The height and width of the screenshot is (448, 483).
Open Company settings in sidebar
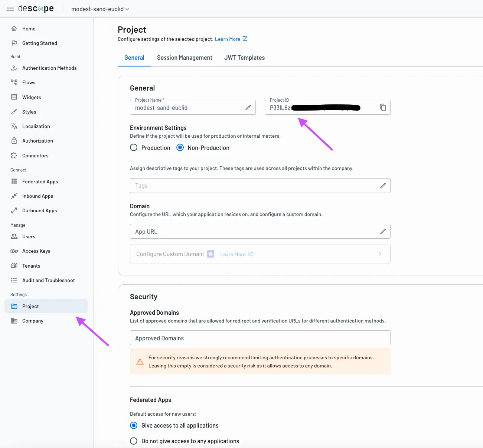(x=33, y=321)
